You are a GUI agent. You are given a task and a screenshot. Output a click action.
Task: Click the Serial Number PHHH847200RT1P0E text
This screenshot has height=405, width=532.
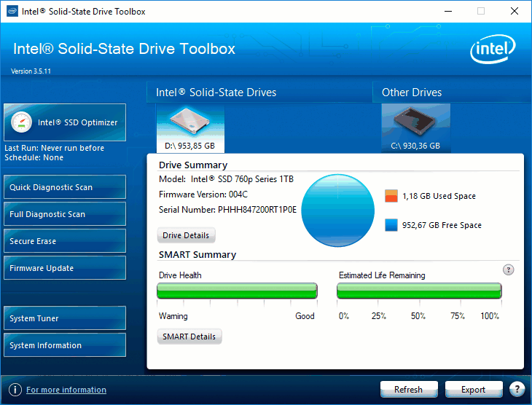click(227, 210)
